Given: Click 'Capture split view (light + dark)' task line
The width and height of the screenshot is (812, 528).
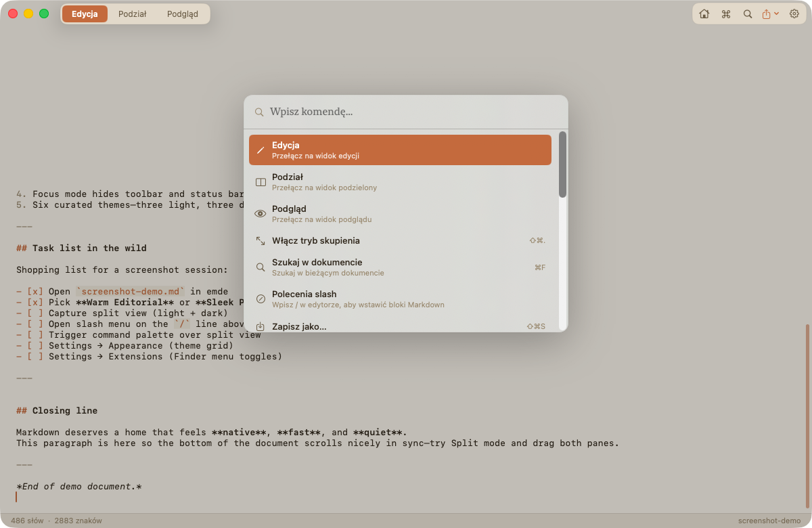Looking at the screenshot, I should pyautogui.click(x=122, y=313).
